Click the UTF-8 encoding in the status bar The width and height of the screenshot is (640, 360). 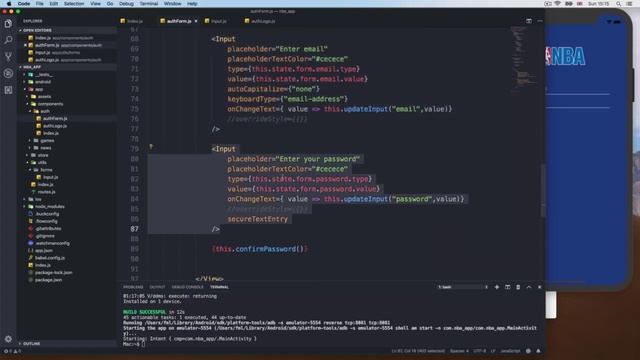click(479, 351)
